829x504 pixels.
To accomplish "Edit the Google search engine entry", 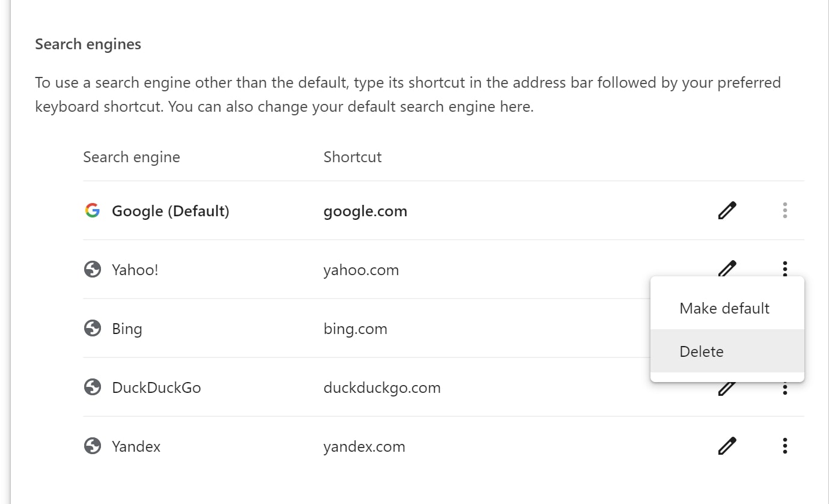I will [727, 210].
